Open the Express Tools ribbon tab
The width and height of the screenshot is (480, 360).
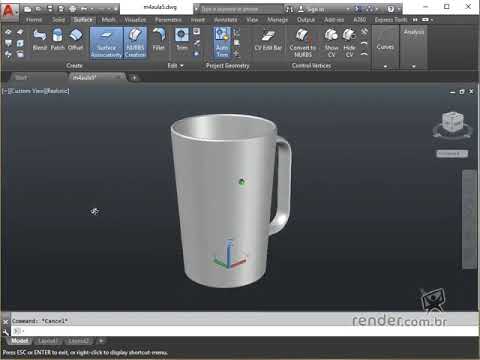(x=391, y=20)
